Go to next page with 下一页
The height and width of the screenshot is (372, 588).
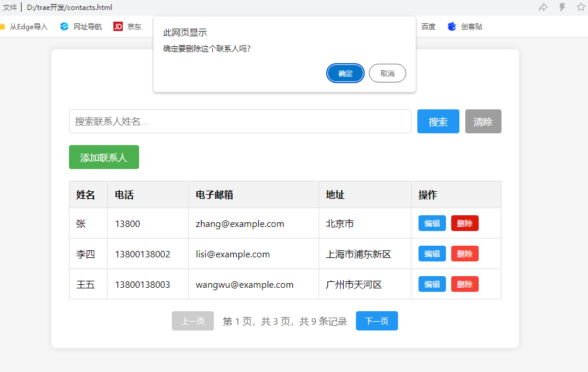click(376, 321)
